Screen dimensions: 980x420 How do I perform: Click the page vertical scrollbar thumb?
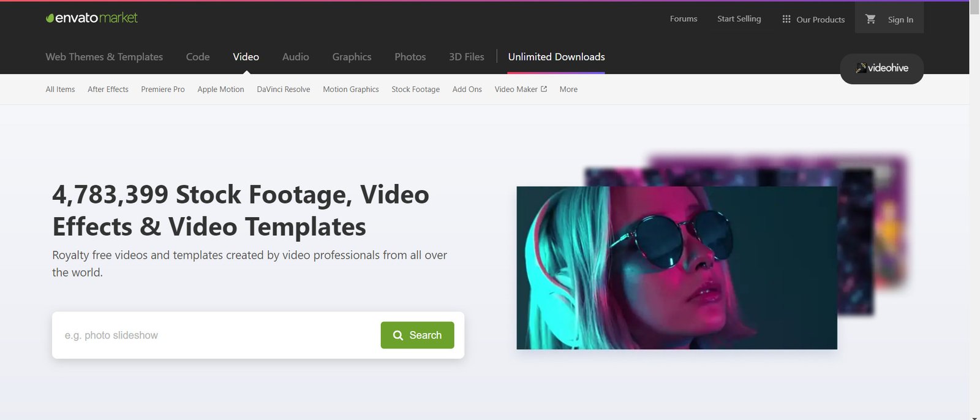tap(974, 7)
